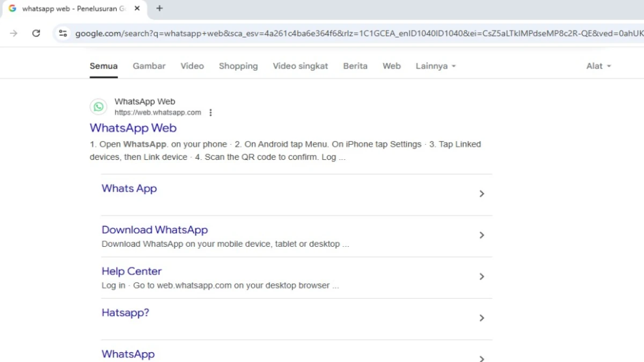Image resolution: width=644 pixels, height=362 pixels.
Task: Open the bottom WhatsApp sitelink
Action: coord(128,354)
